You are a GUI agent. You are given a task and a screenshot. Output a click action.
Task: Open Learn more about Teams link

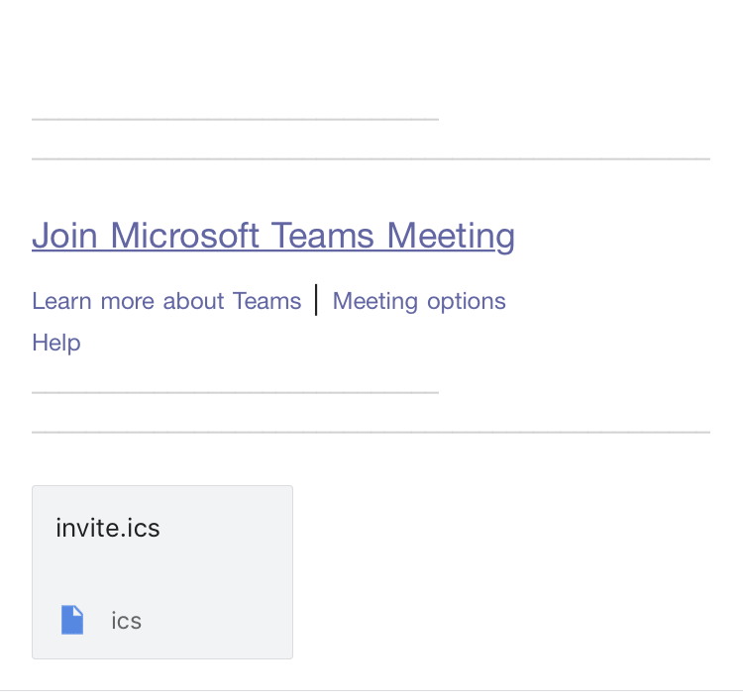coord(166,301)
